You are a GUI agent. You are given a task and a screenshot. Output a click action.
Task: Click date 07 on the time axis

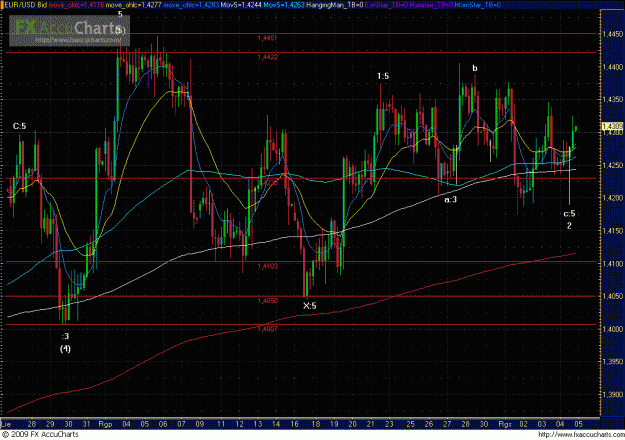[x=182, y=424]
